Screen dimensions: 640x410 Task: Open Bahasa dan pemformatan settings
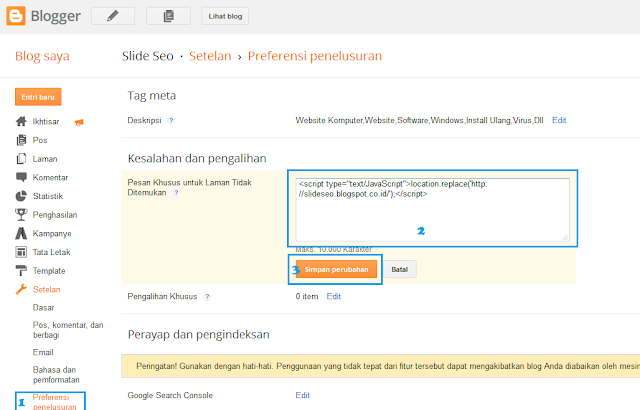coord(56,375)
